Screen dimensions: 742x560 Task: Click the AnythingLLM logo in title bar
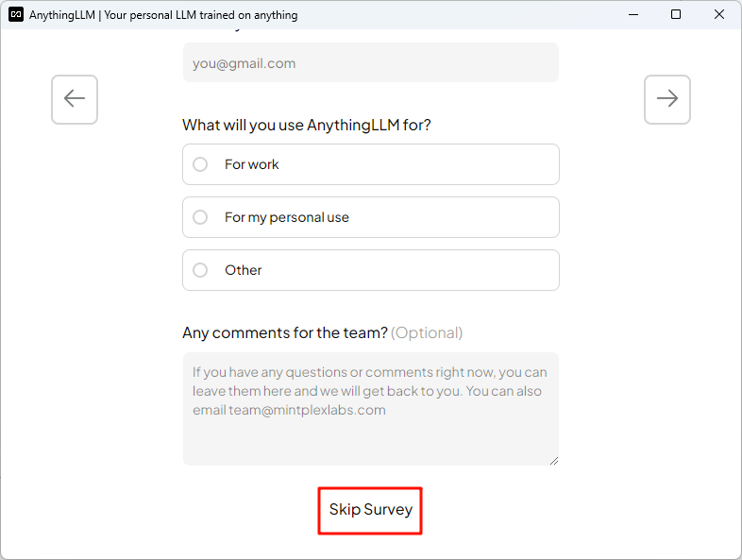point(16,15)
